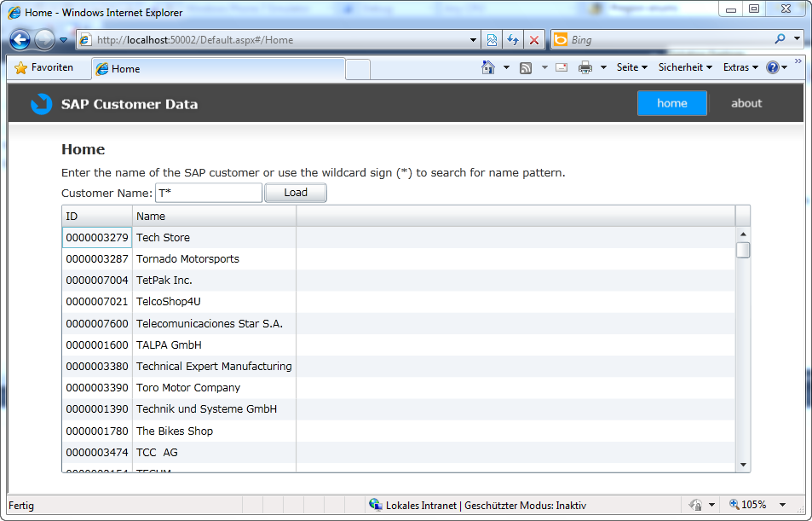Click the SAP Customer Data logo
Viewport: 812px width, 521px height.
pyautogui.click(x=42, y=104)
